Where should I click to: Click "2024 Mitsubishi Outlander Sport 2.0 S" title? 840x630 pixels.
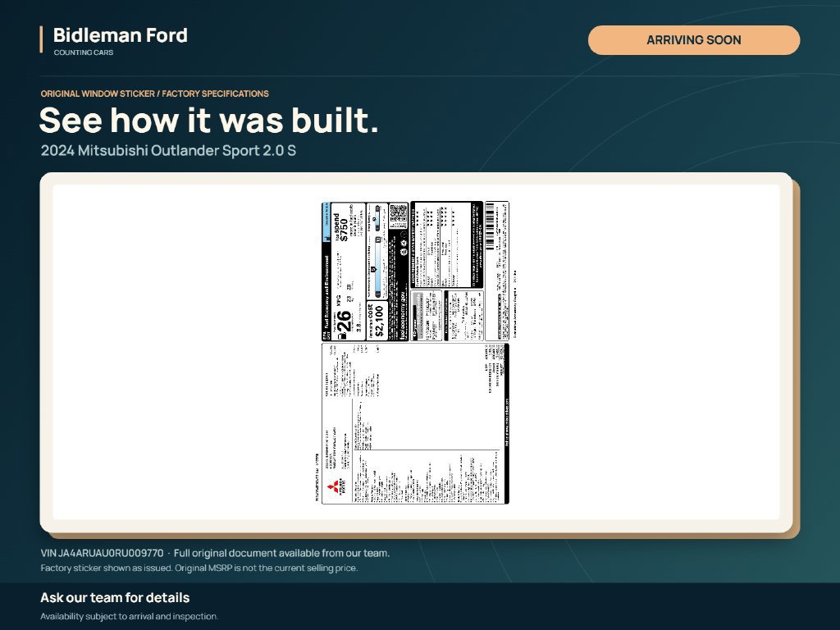click(x=168, y=151)
